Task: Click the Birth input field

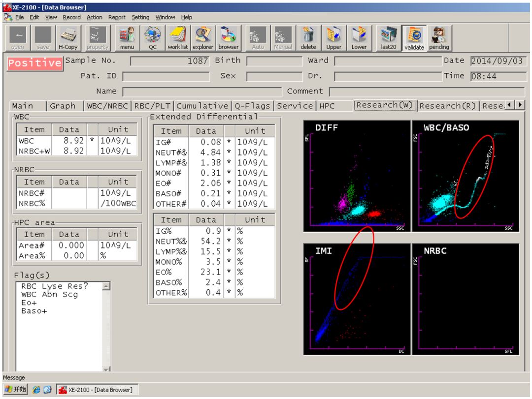Action: coord(274,61)
